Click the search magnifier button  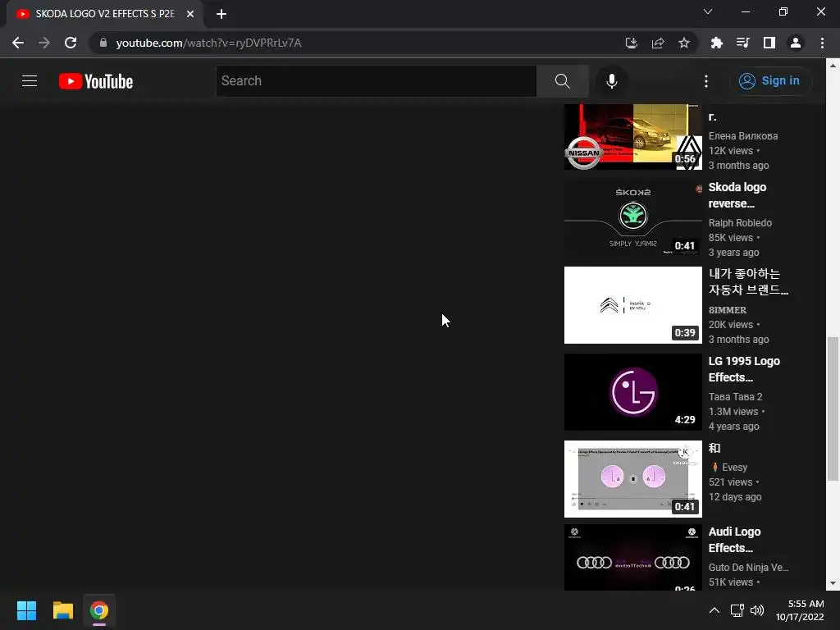click(562, 81)
